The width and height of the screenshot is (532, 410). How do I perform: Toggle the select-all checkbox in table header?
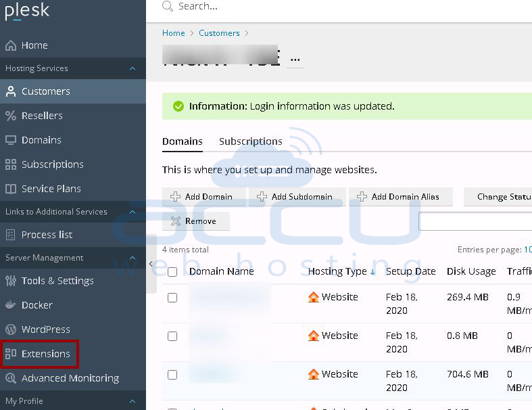172,272
